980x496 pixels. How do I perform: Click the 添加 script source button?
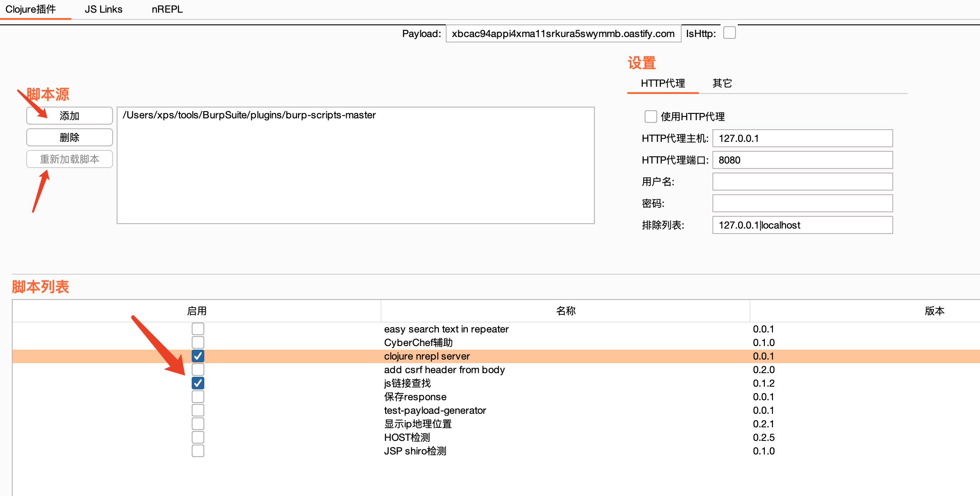[70, 116]
